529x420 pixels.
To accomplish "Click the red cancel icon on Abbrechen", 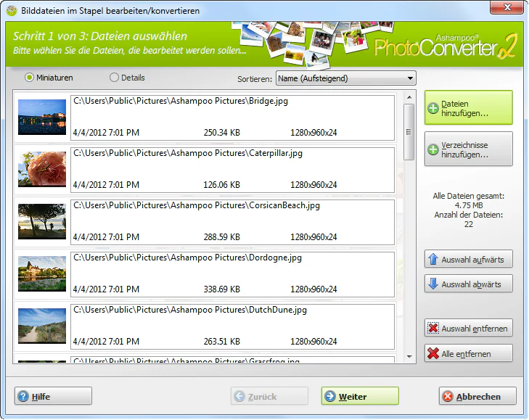I will [x=448, y=396].
